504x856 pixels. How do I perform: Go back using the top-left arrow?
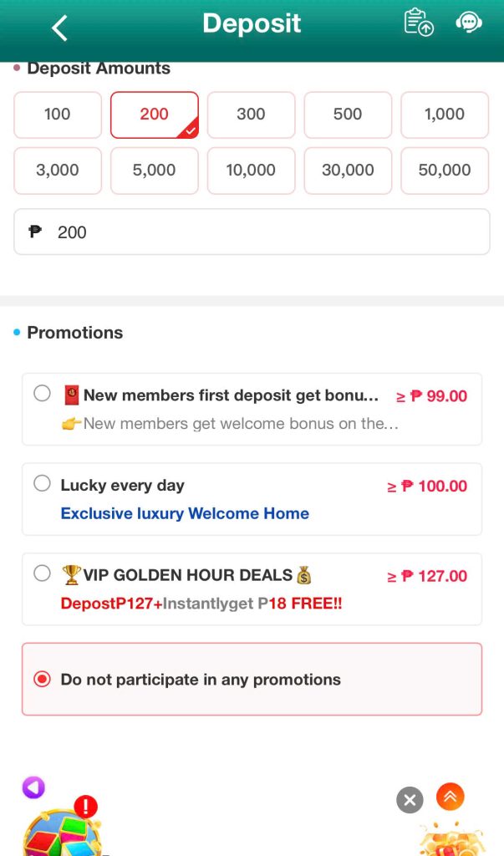click(59, 26)
